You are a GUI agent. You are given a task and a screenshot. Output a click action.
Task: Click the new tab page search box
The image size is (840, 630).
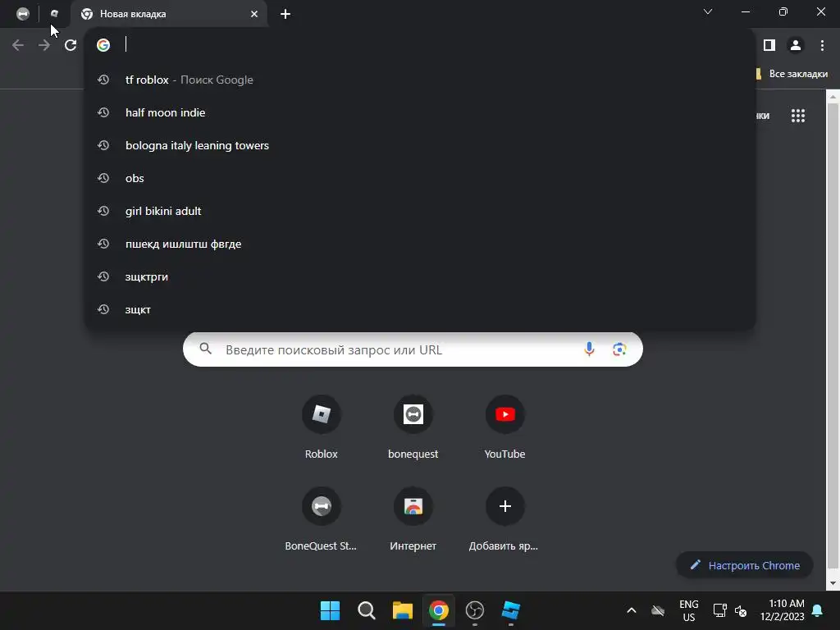(x=413, y=349)
